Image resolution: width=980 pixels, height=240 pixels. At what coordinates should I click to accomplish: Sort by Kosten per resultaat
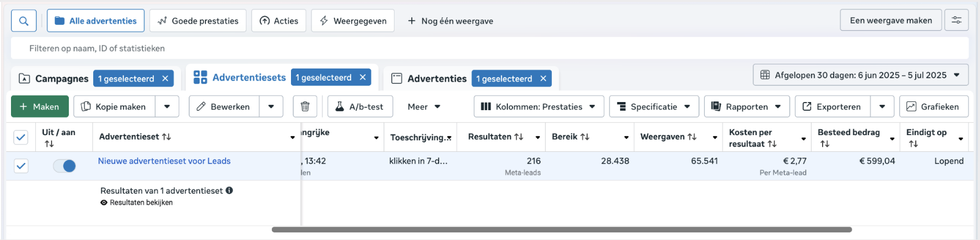tap(772, 144)
